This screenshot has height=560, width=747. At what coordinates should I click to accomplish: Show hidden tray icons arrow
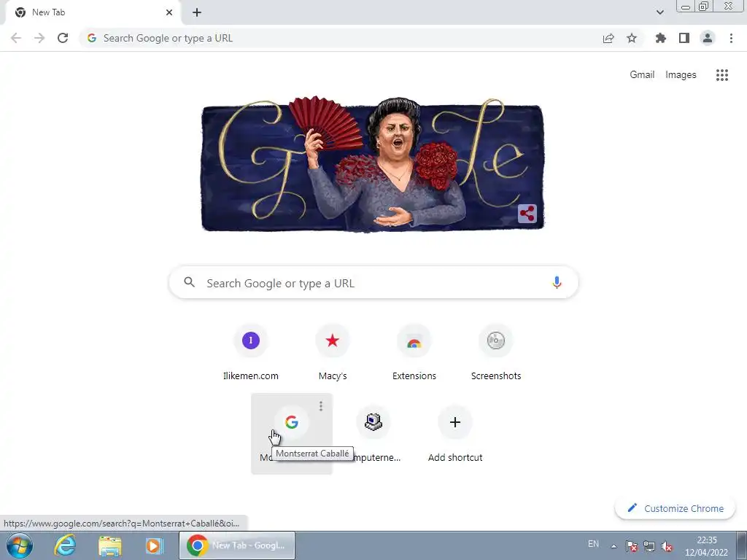click(614, 546)
